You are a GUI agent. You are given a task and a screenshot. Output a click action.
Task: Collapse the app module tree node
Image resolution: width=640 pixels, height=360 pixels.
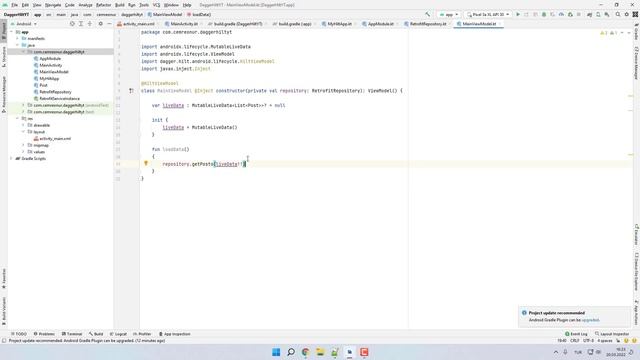[12, 32]
